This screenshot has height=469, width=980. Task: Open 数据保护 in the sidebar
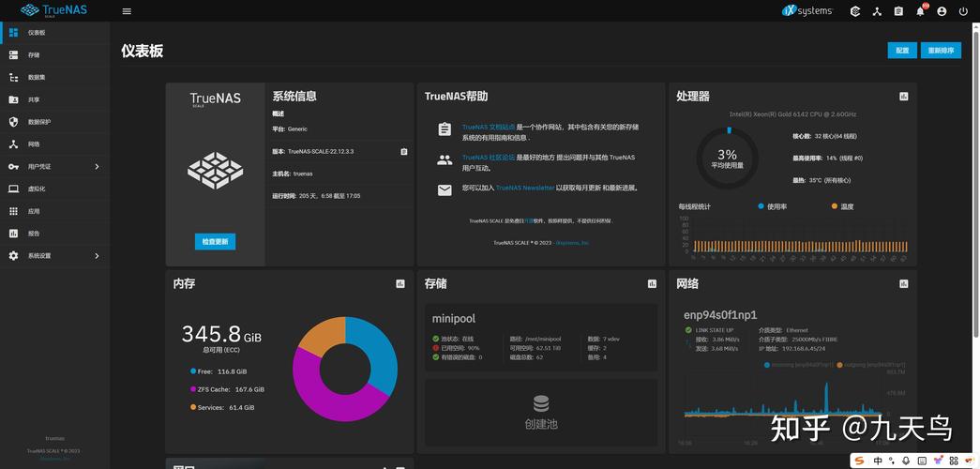click(x=55, y=122)
